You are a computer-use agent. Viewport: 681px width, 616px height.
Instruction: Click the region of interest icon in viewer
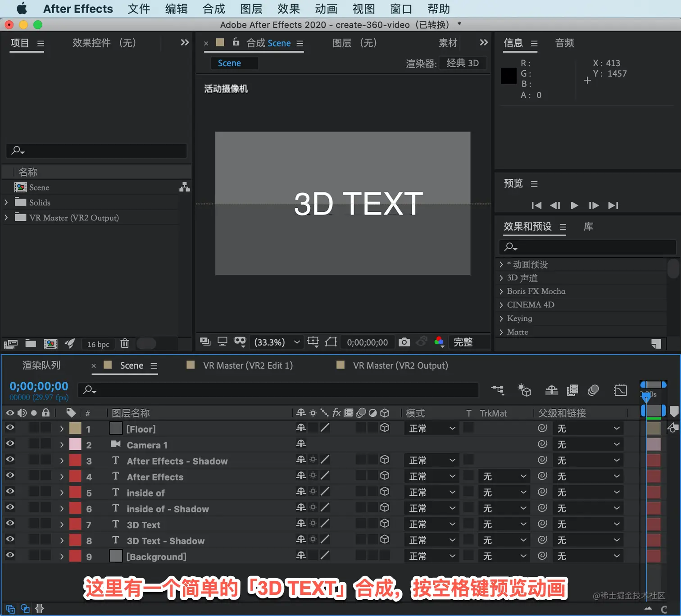click(x=313, y=342)
